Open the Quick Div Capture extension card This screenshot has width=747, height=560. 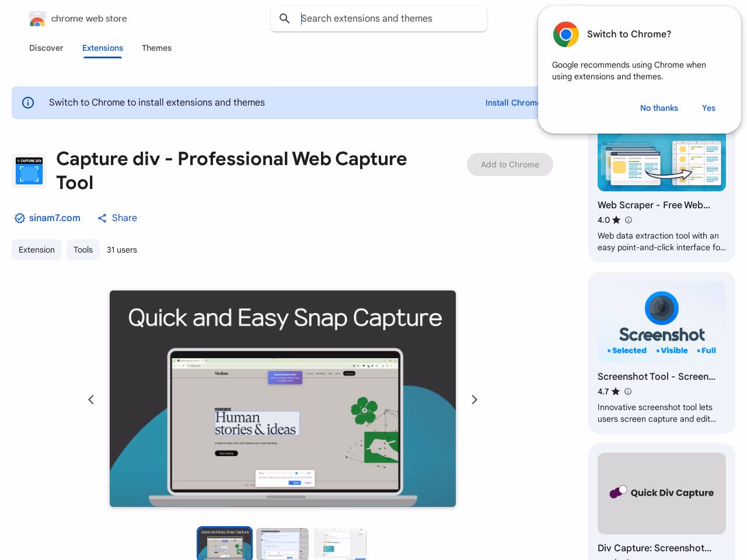661,502
